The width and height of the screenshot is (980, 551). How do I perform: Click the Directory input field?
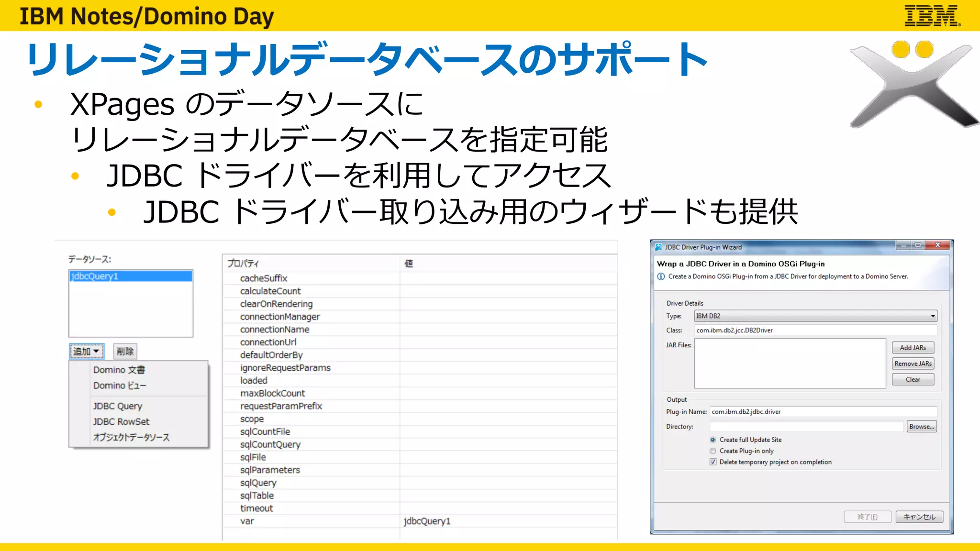806,427
